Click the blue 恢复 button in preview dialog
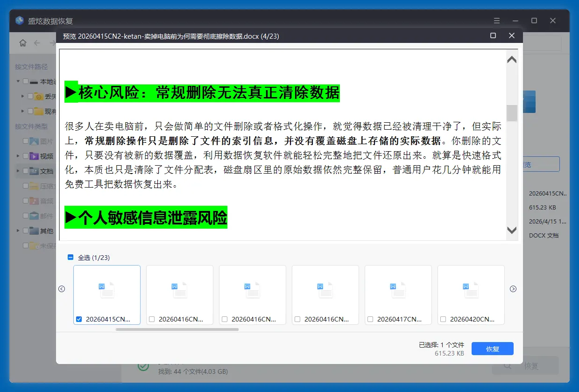Image resolution: width=579 pixels, height=392 pixels. click(492, 349)
